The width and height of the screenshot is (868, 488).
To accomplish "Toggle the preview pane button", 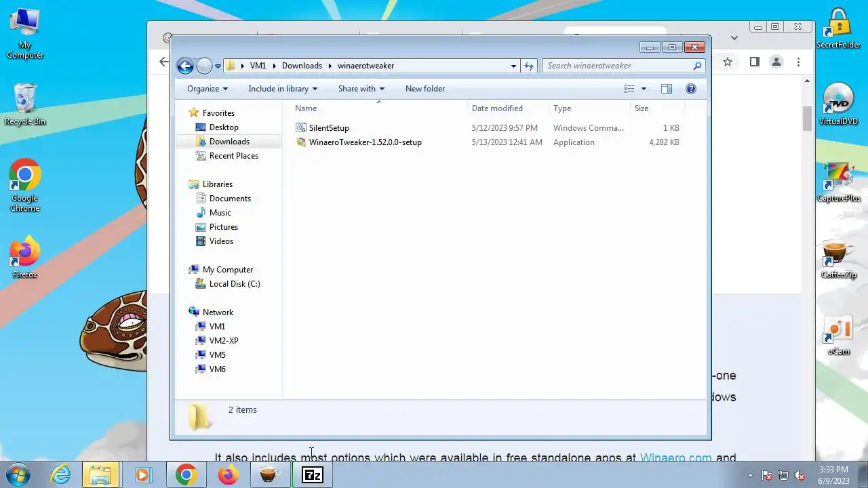I will tap(667, 89).
